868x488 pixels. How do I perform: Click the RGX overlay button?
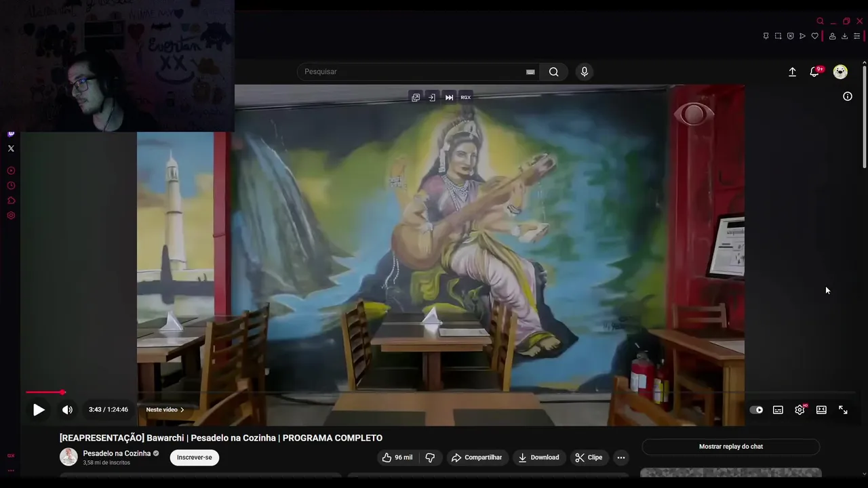tap(466, 98)
